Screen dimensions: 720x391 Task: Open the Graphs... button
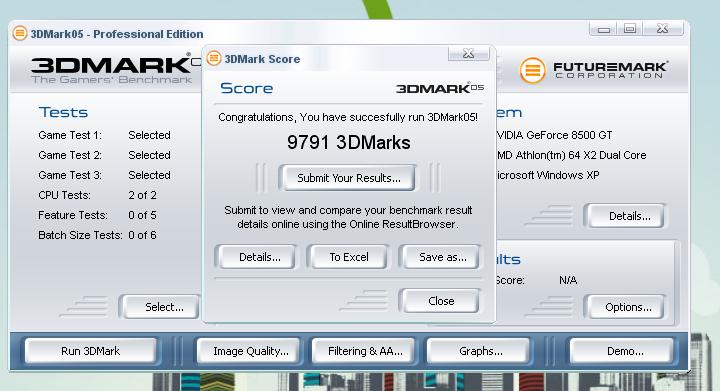point(480,351)
